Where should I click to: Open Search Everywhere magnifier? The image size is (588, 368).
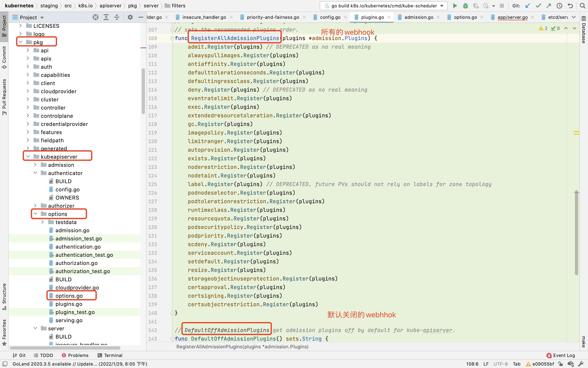pyautogui.click(x=582, y=6)
